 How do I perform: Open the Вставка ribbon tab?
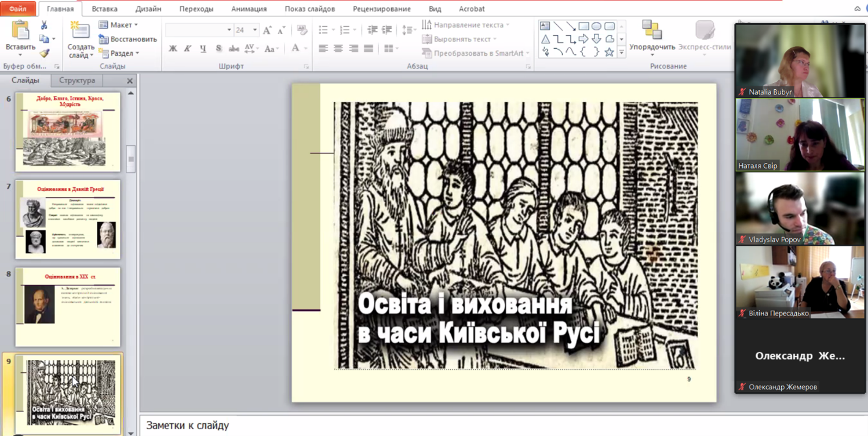[104, 9]
